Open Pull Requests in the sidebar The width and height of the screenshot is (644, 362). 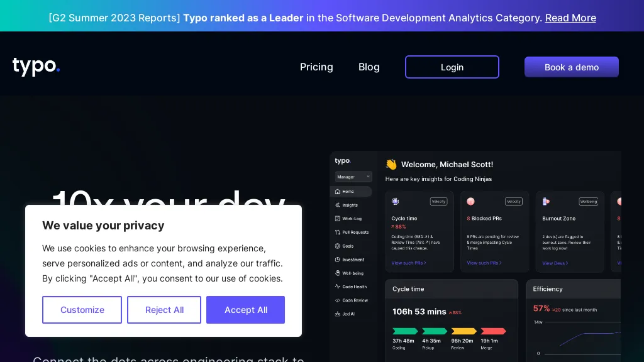[352, 232]
